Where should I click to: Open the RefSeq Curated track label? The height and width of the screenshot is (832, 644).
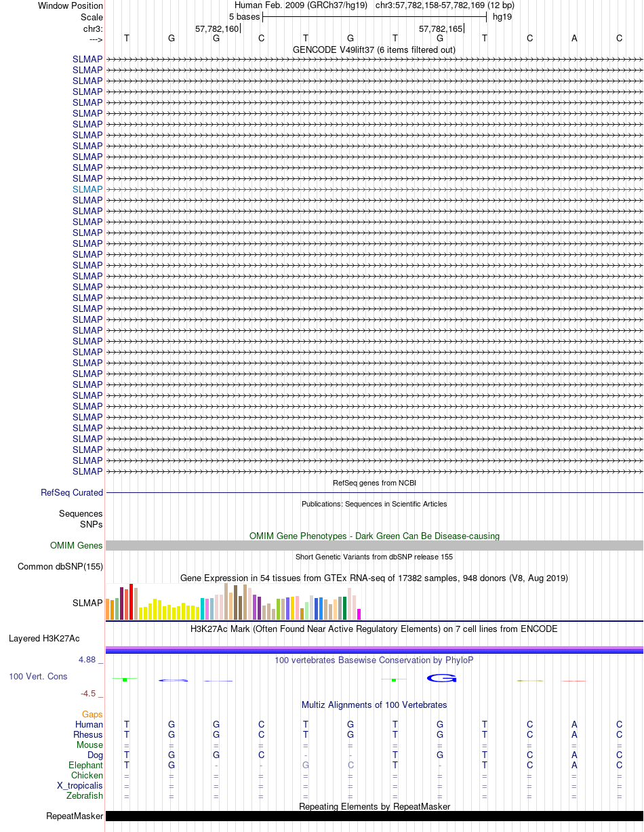coord(72,493)
